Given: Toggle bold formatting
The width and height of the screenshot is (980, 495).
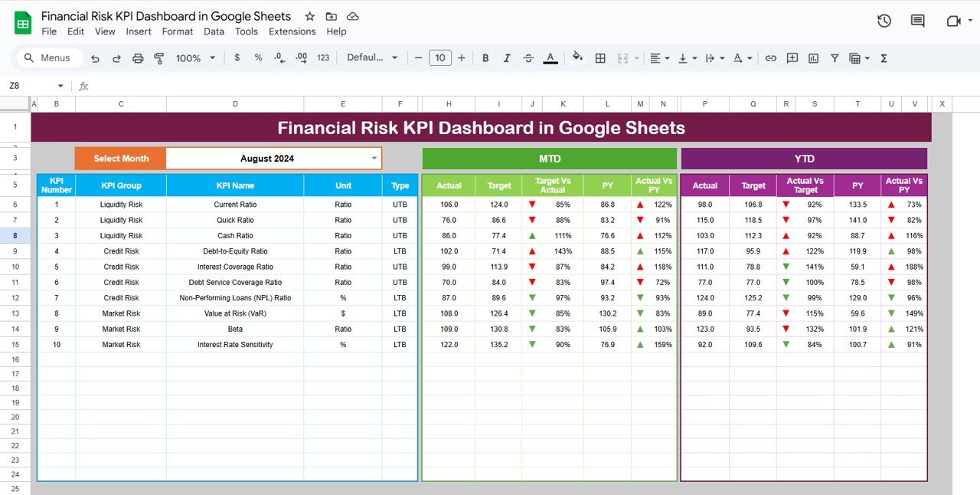Looking at the screenshot, I should click(485, 57).
